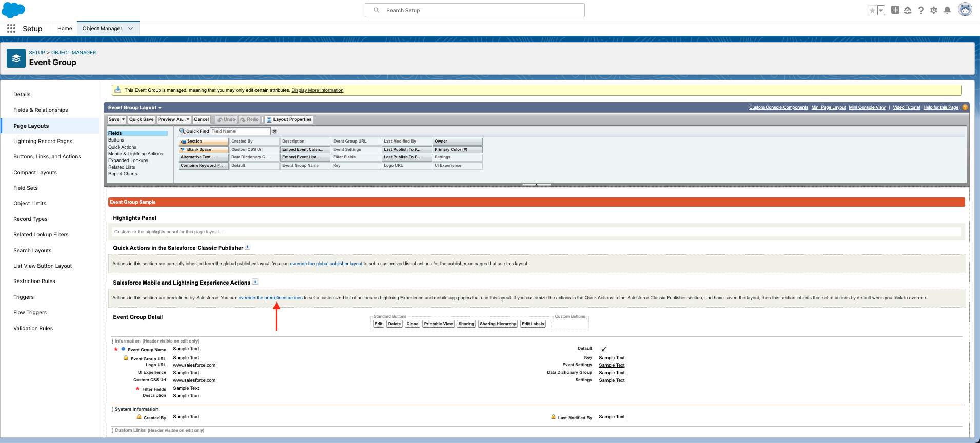Select Mobile & Lightning Actions palette category
The image size is (980, 443).
[135, 154]
